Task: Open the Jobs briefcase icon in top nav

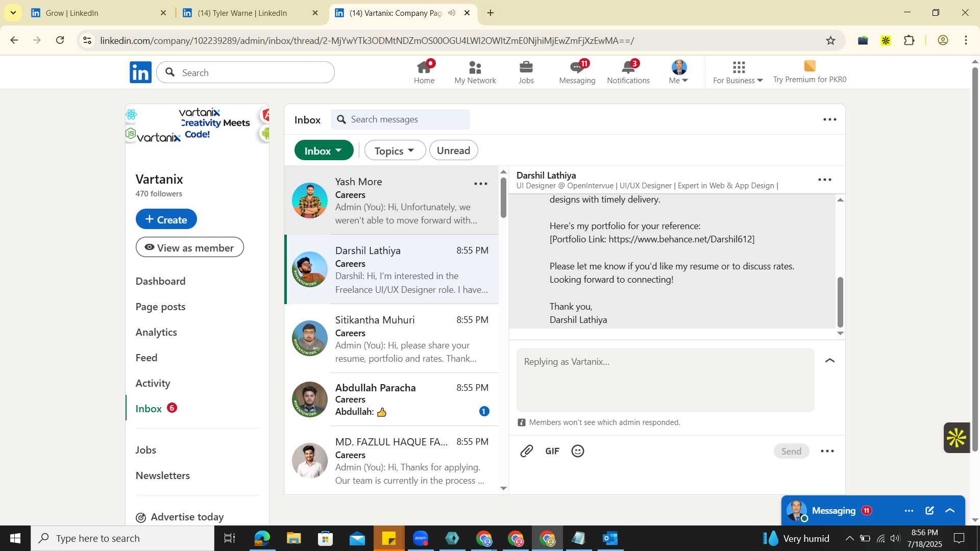Action: (x=526, y=72)
